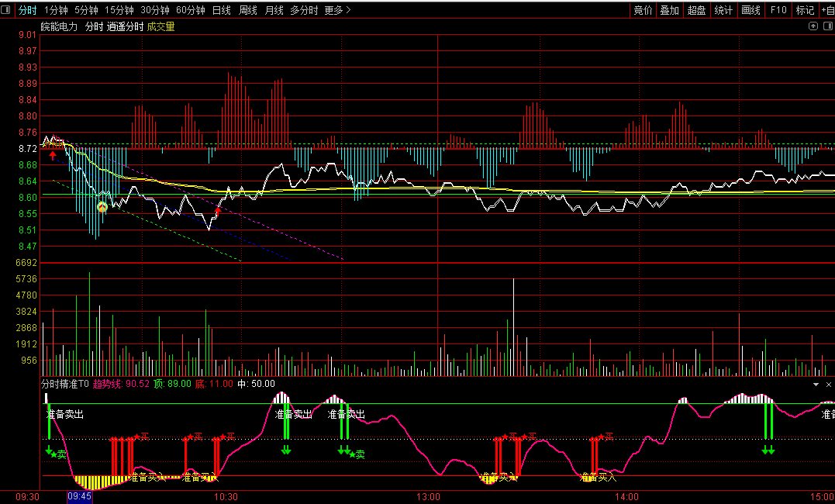
Task: Open the 画线 drawing tools
Action: [750, 10]
